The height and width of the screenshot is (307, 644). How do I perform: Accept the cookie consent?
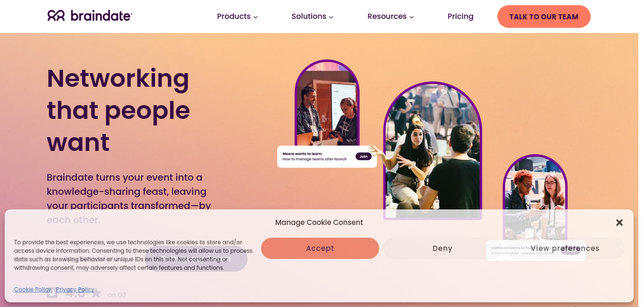point(320,248)
